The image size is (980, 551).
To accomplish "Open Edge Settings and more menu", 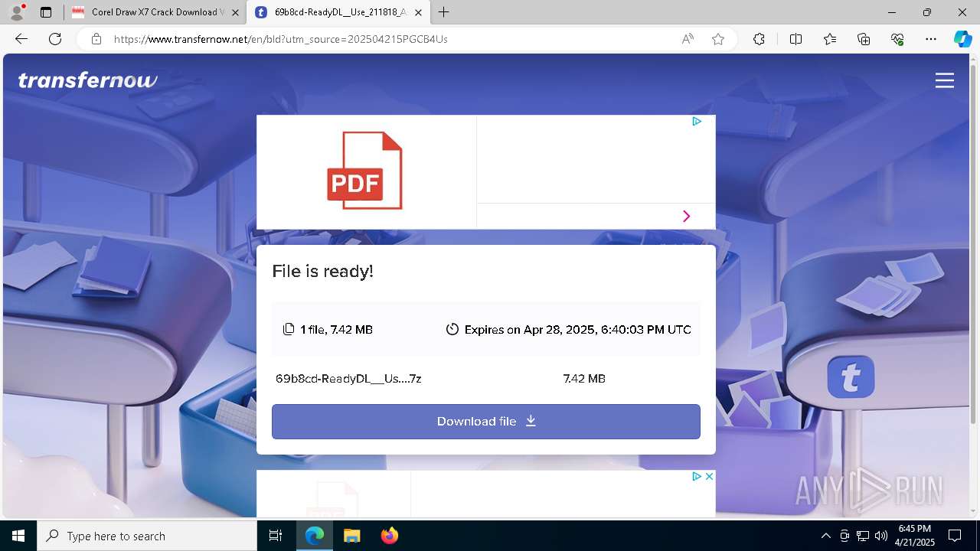I will (931, 39).
